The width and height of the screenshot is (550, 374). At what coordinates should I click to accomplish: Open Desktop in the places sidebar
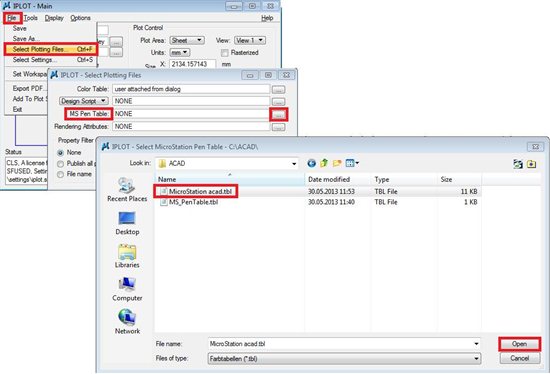coord(127,223)
